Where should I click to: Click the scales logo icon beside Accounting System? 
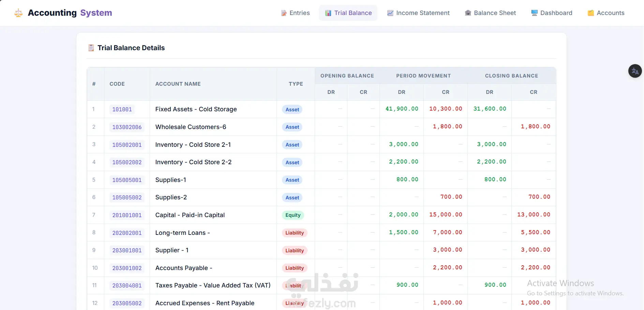[18, 13]
